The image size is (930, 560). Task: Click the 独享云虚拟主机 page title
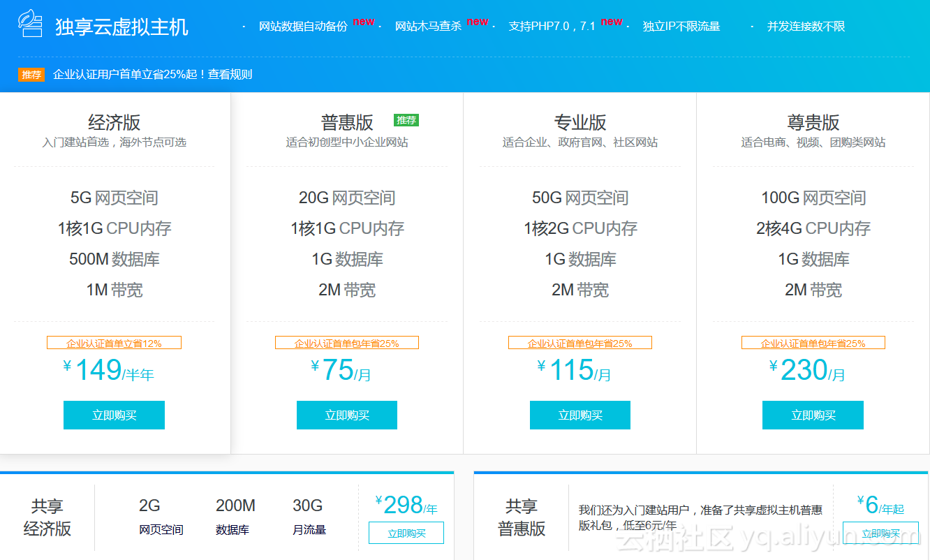point(121,27)
